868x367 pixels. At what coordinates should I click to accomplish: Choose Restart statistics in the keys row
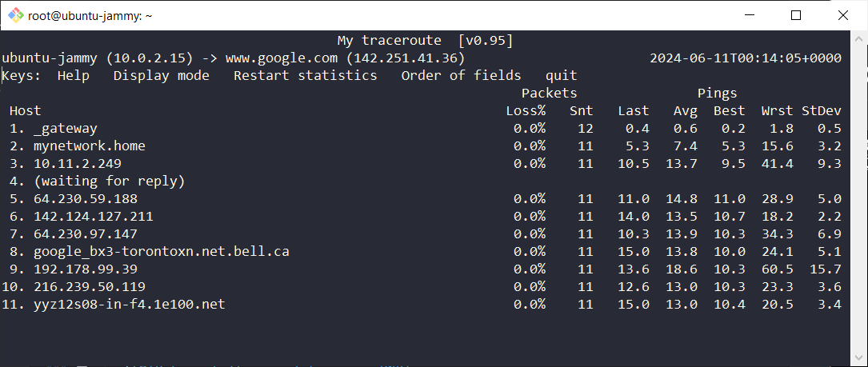305,75
